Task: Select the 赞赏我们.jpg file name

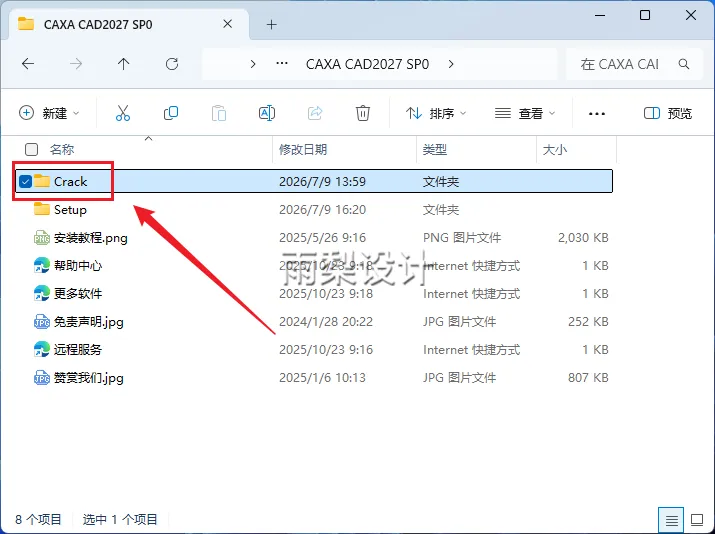Action: point(89,378)
